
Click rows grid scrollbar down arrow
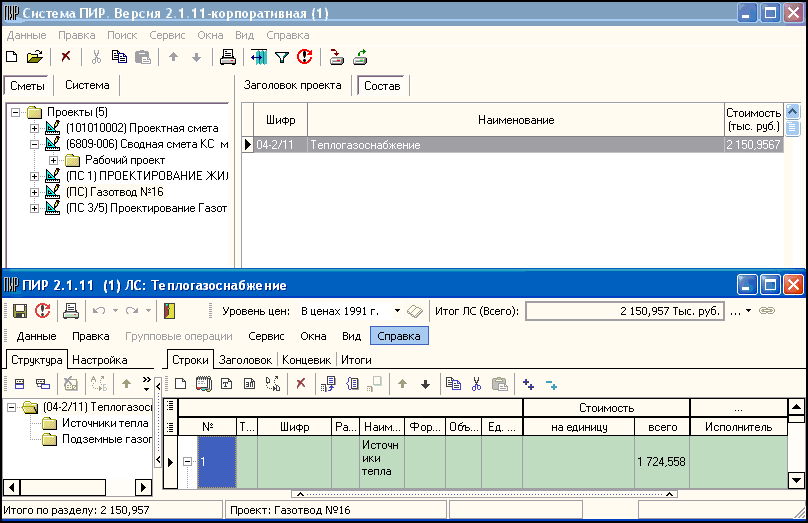click(796, 480)
